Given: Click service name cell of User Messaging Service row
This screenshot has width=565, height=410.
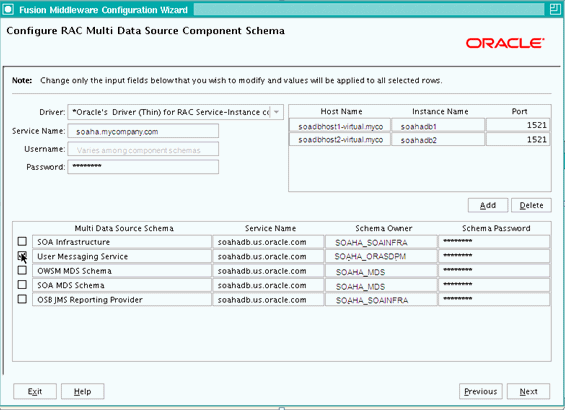Looking at the screenshot, I should 268,256.
